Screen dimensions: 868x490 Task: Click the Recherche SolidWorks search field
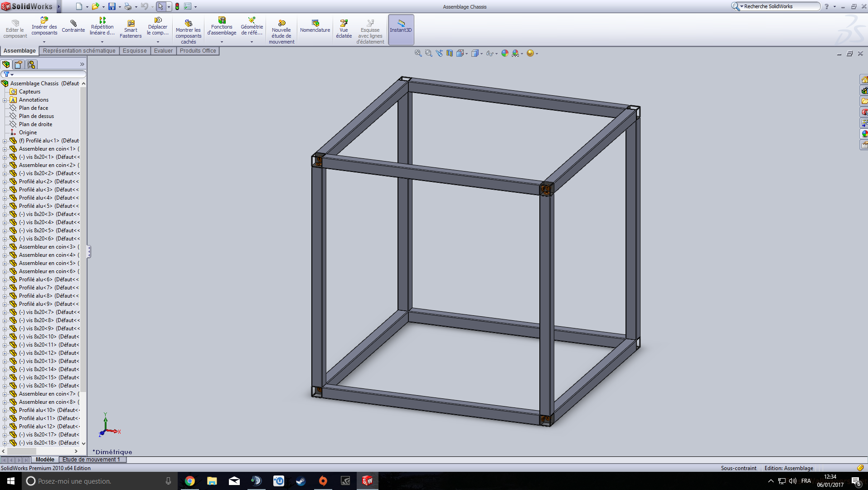click(779, 6)
